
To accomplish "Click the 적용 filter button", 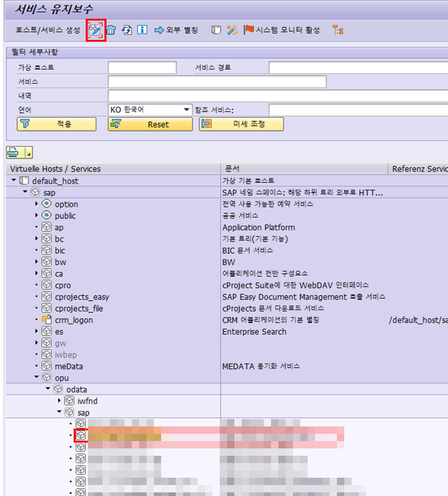I will (57, 124).
